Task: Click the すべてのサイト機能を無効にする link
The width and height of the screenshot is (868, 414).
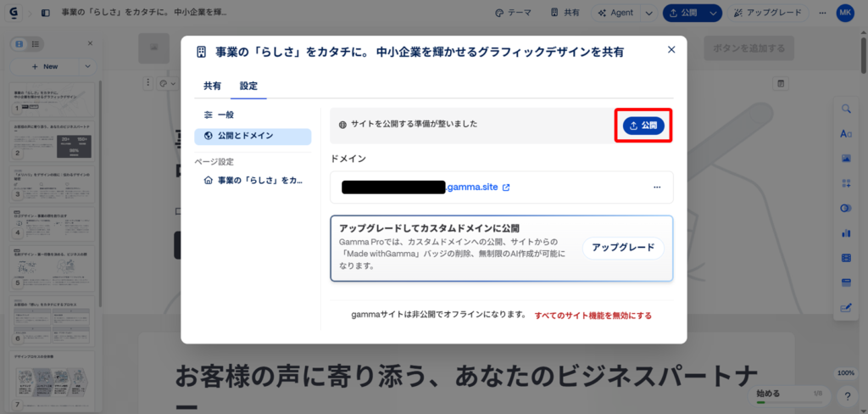Action: 593,316
